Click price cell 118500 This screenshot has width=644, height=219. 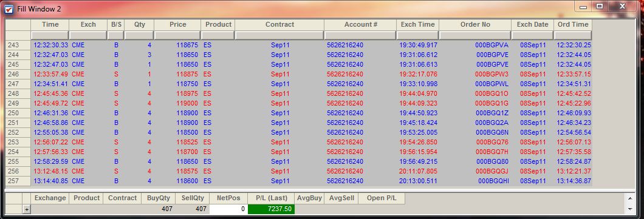(x=187, y=132)
